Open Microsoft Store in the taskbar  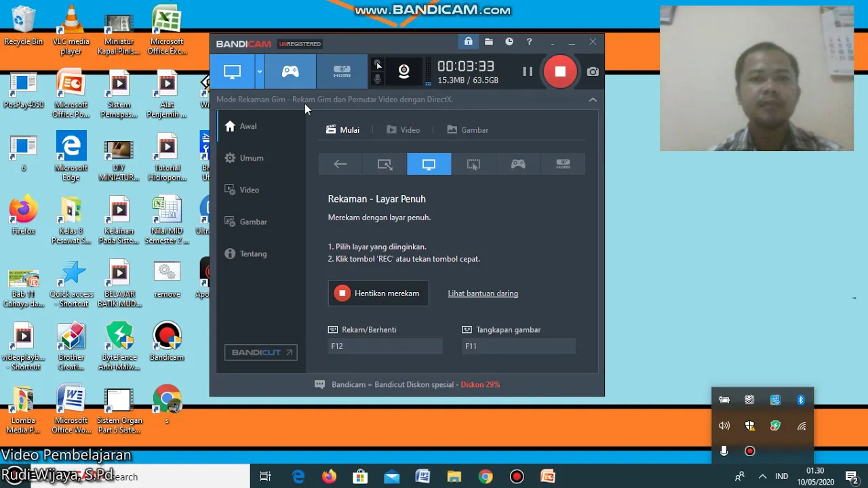(x=360, y=476)
